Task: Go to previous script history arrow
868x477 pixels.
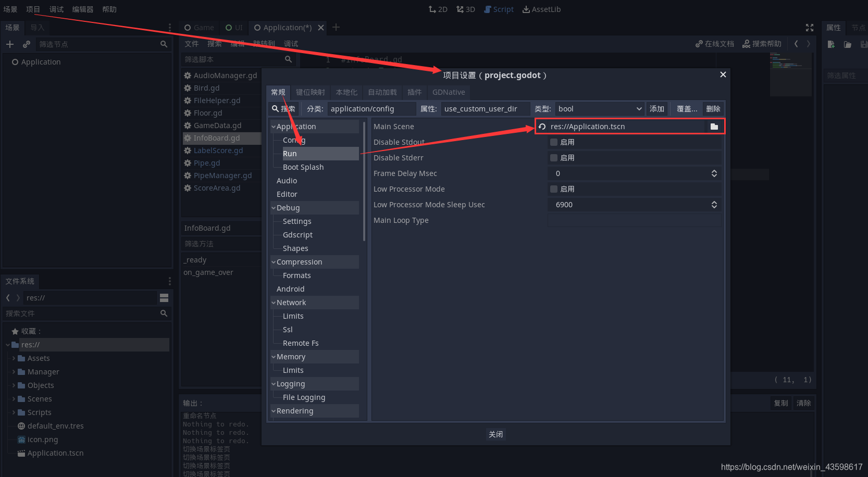Action: pos(796,44)
